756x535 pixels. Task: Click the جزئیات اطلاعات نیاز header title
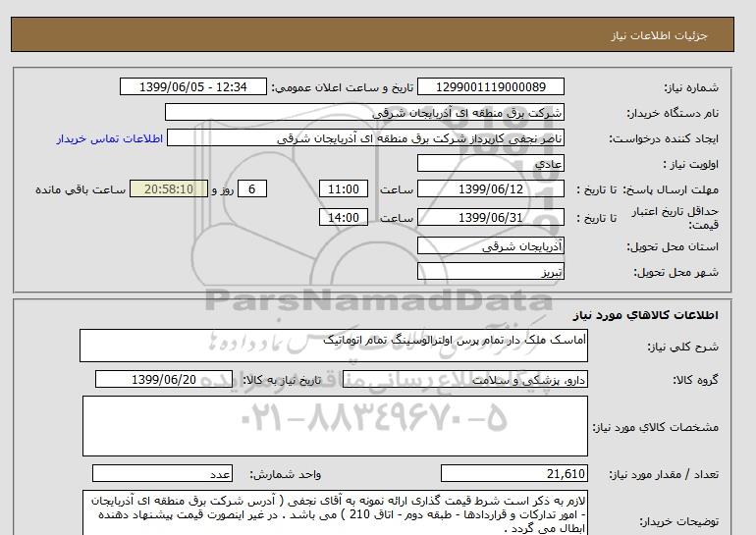click(659, 35)
